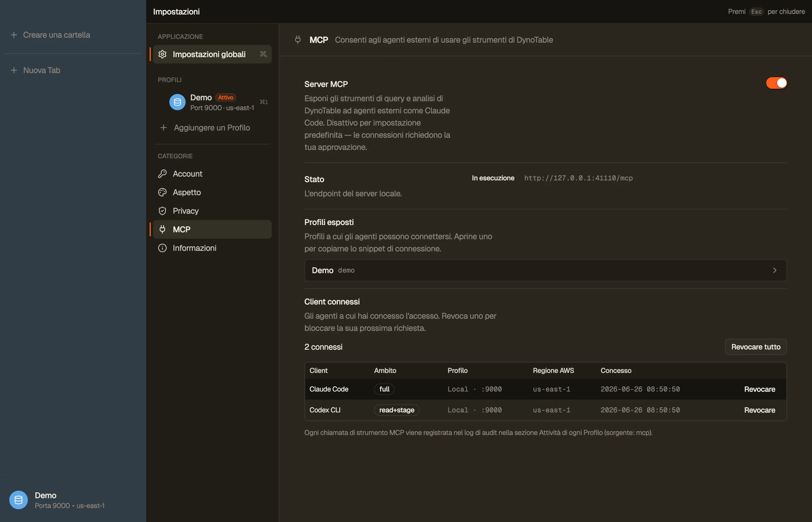Click the Ambito column header
The height and width of the screenshot is (522, 812).
385,371
